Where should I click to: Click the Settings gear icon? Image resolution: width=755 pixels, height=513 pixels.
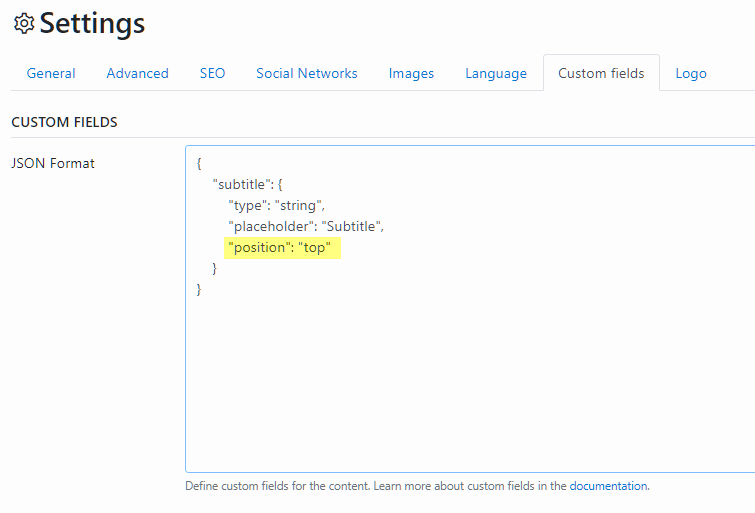click(x=24, y=24)
